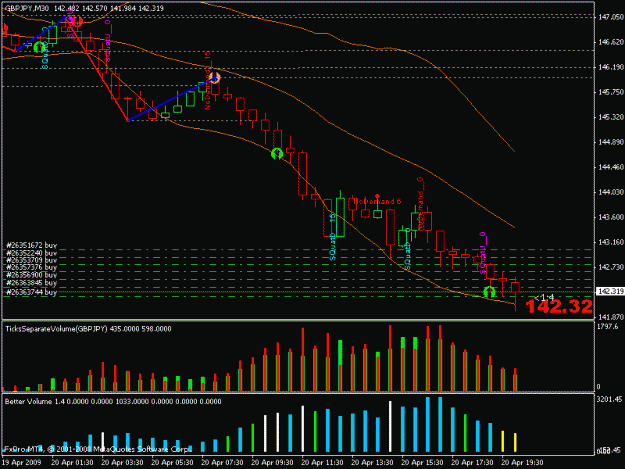Screen dimensions: 625x469
Task: Select the green circle marker beside the cyan SQuatD label at the chart start
Action: point(39,47)
